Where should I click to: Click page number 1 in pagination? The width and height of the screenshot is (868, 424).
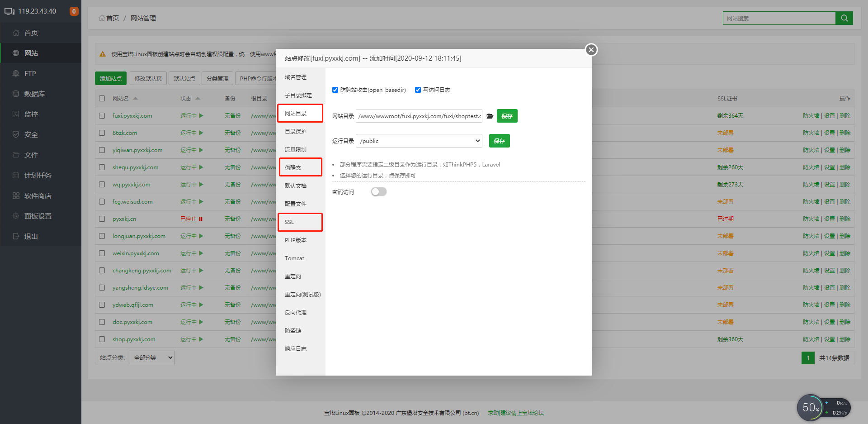pos(808,358)
